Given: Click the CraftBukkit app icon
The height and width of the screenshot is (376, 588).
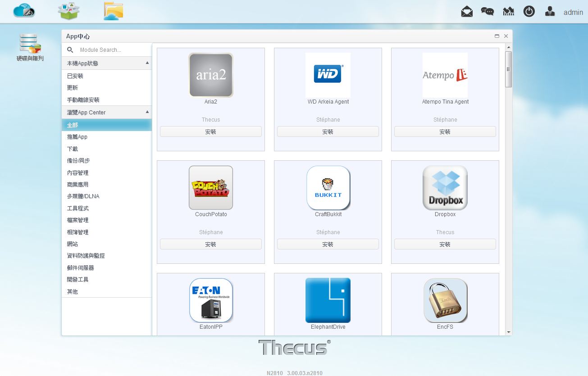Looking at the screenshot, I should 328,188.
